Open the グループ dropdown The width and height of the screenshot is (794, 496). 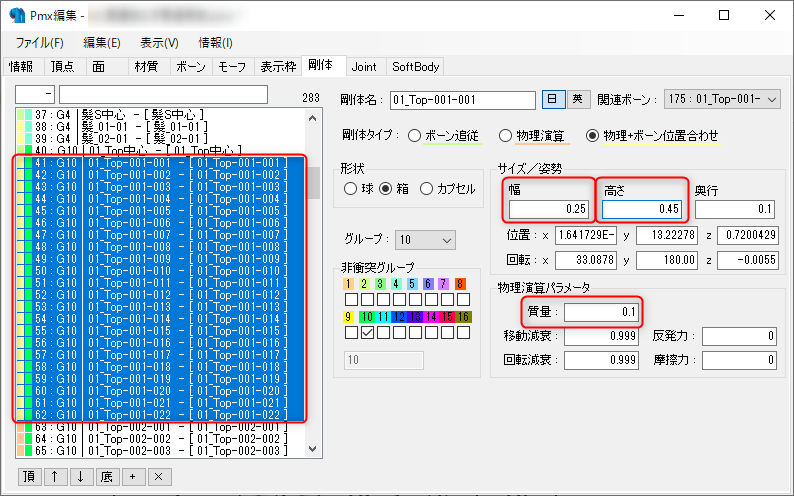[x=425, y=239]
